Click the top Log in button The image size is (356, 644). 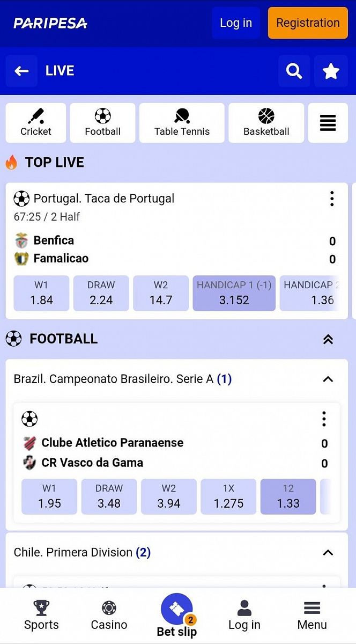click(x=236, y=23)
